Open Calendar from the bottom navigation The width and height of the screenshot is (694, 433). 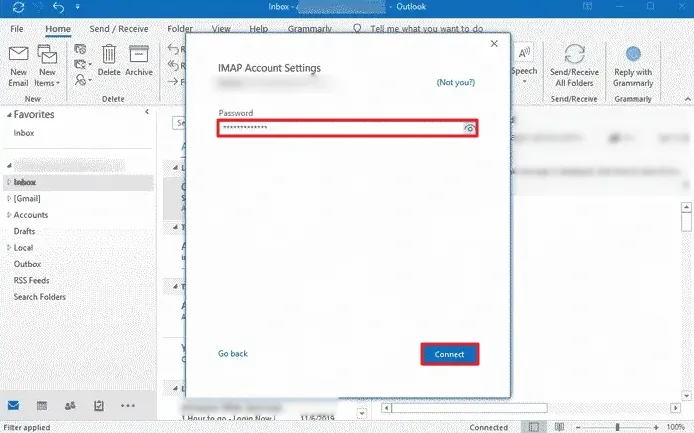tap(42, 405)
